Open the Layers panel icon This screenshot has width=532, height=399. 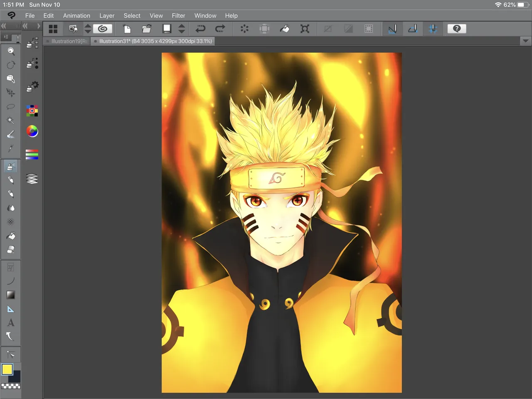point(32,179)
